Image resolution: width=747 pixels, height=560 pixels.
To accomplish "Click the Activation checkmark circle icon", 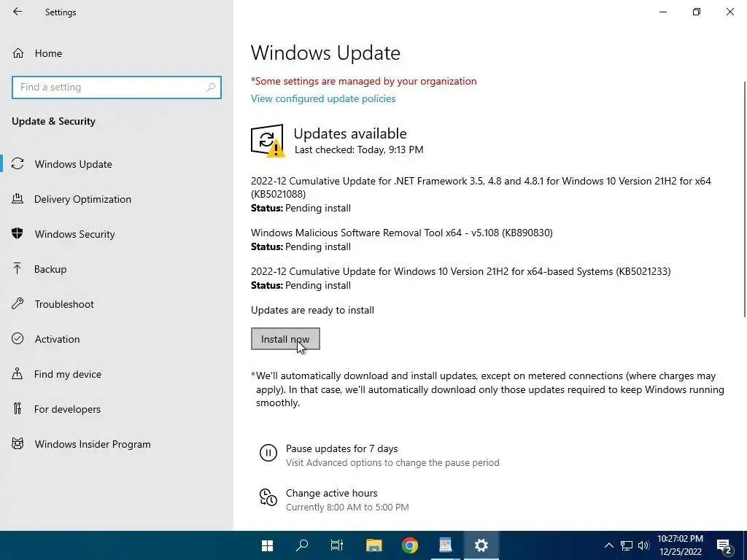I will pos(18,338).
